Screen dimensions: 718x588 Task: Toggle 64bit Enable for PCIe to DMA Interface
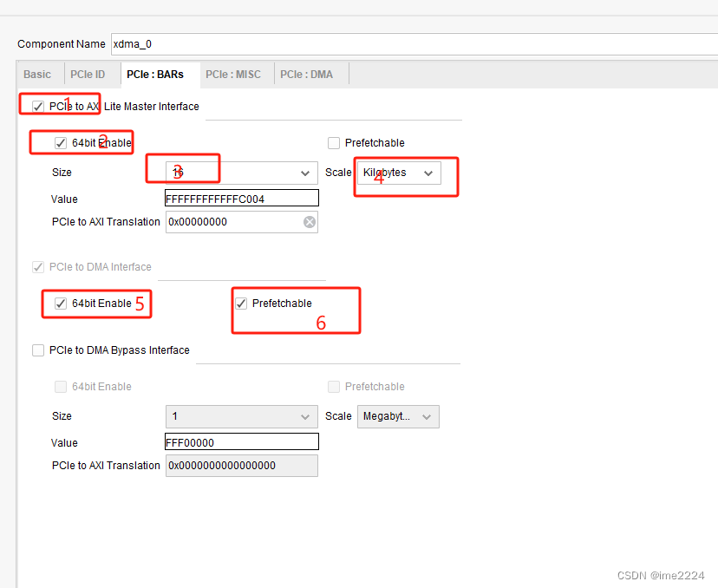(60, 304)
